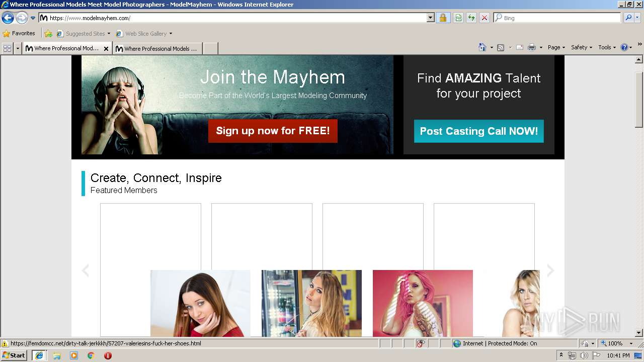Screen dimensions: 644x362
Task: Open the Page menu
Action: (556, 47)
